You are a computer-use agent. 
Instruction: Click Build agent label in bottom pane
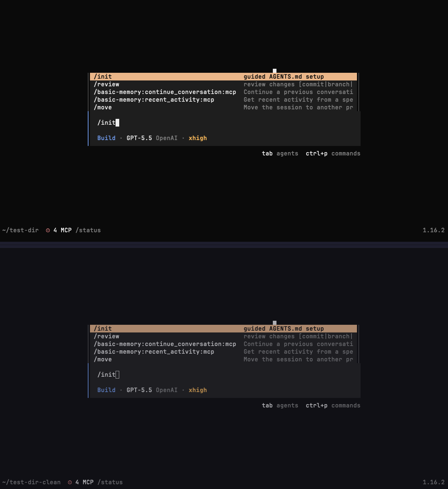coord(106,390)
